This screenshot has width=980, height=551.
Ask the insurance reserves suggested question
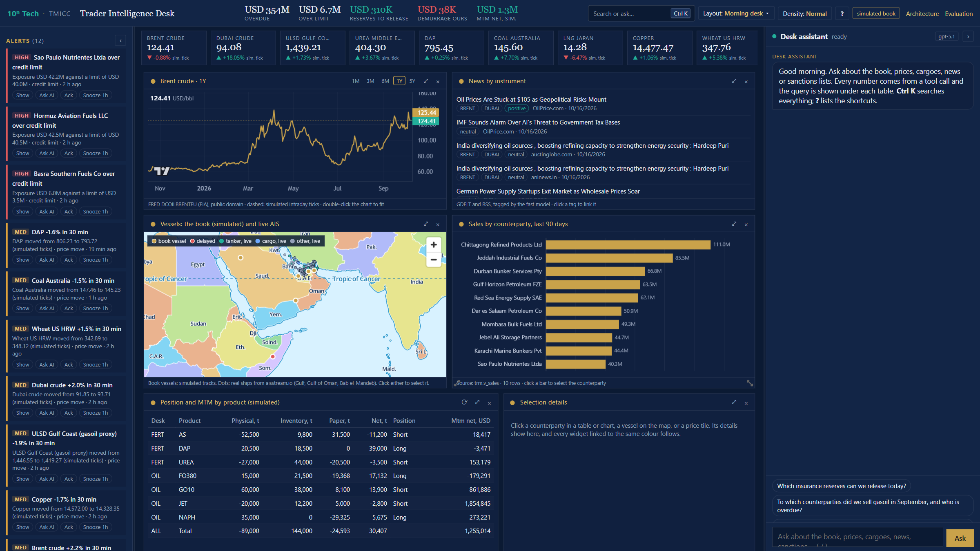(842, 486)
